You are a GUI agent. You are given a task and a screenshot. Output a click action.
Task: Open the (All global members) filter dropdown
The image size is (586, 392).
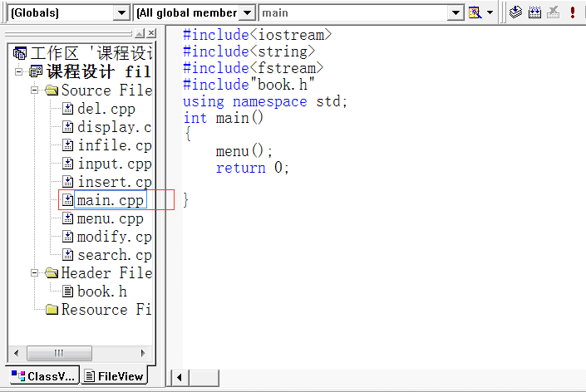pos(247,13)
